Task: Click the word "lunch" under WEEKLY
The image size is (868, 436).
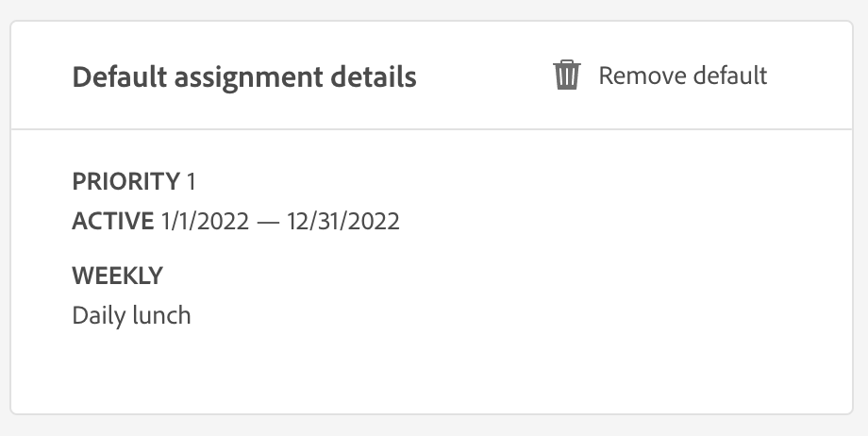Action: [x=163, y=315]
